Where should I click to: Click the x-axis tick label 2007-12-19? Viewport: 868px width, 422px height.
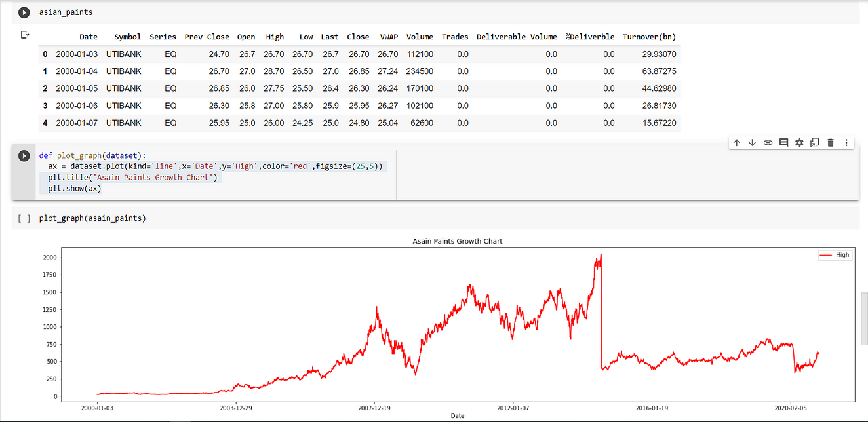click(374, 406)
